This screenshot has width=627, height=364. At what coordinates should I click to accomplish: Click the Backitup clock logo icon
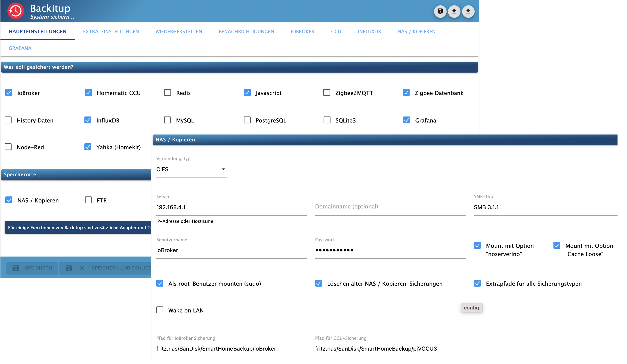pos(16,11)
